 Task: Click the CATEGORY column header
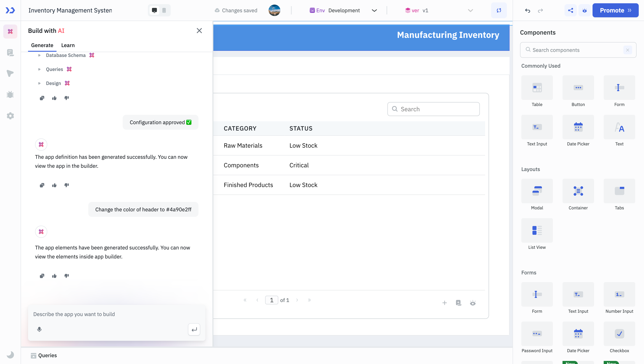click(x=240, y=129)
